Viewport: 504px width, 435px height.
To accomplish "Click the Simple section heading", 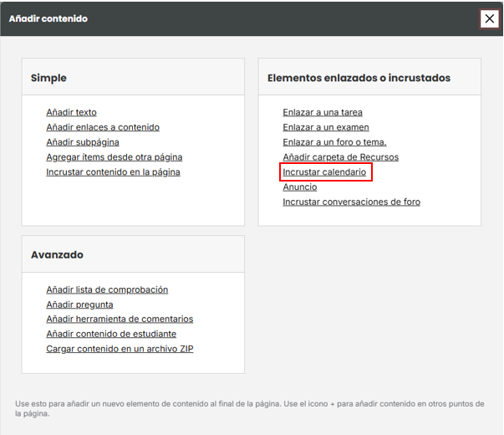I will tap(48, 78).
